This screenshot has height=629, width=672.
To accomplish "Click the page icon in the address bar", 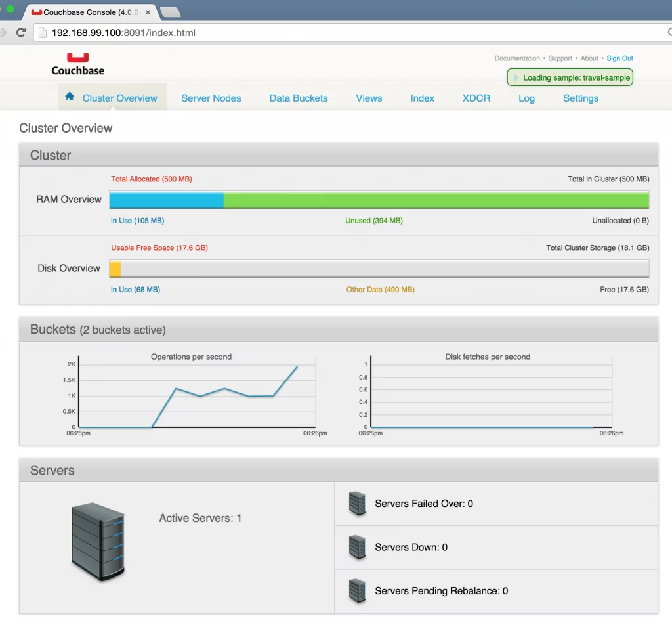I will point(43,33).
